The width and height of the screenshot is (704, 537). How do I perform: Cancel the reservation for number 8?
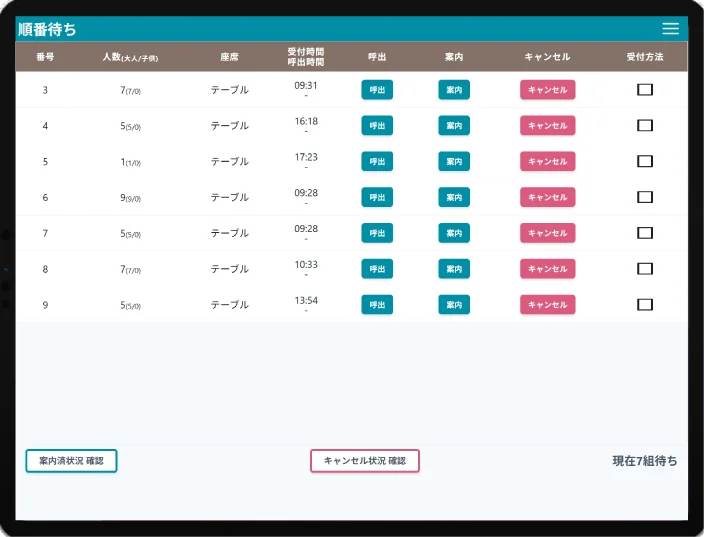(x=547, y=269)
